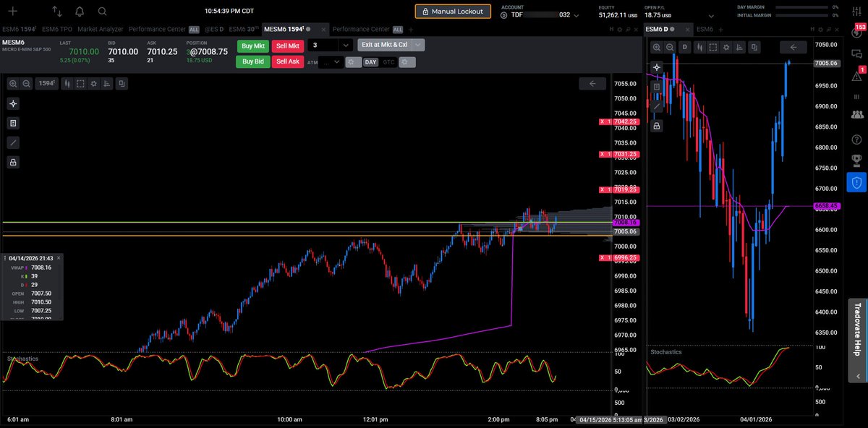Zoom in on the MESM6 chart
868x428 pixels.
click(13, 84)
